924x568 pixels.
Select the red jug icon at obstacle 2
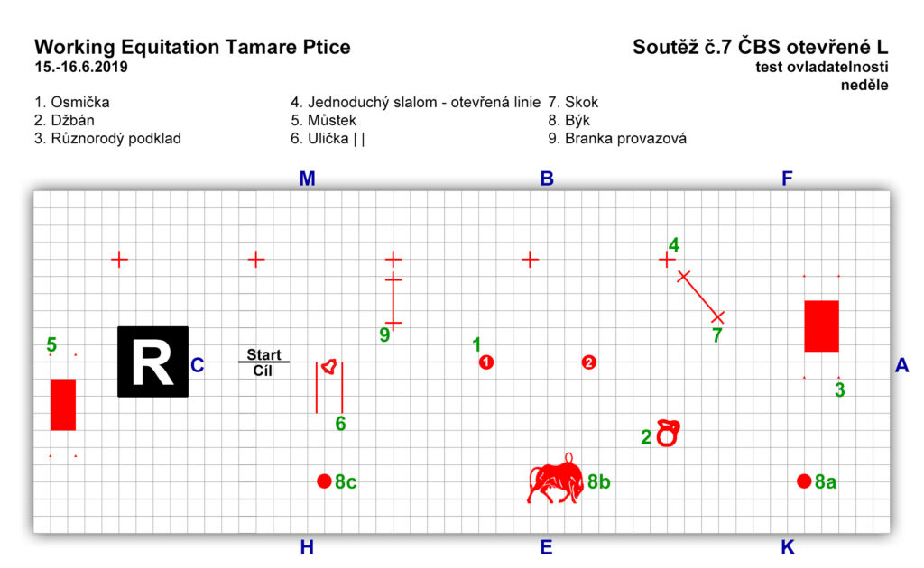[669, 433]
